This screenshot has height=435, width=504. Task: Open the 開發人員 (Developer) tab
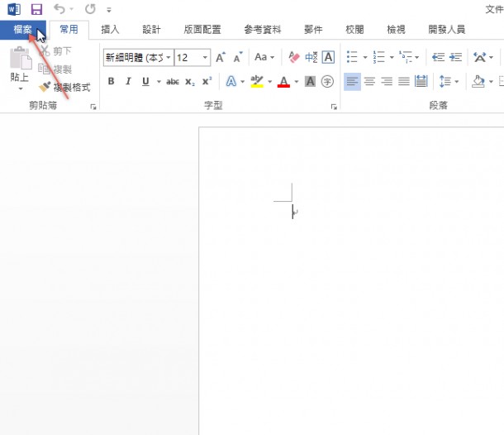coord(447,30)
